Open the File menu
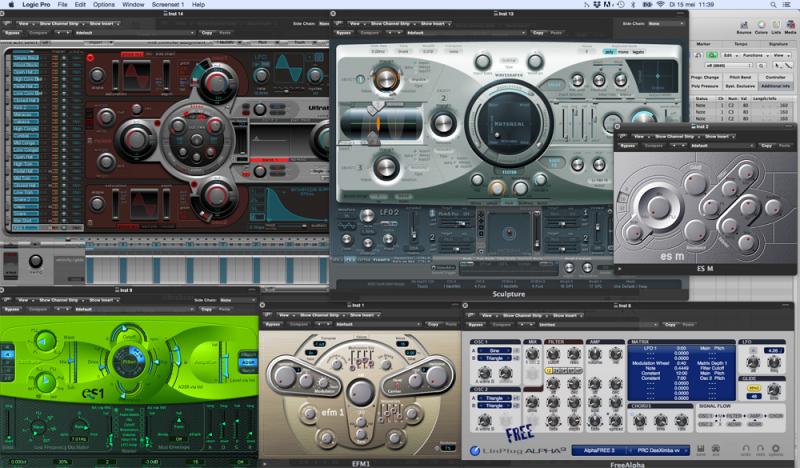 (62, 5)
